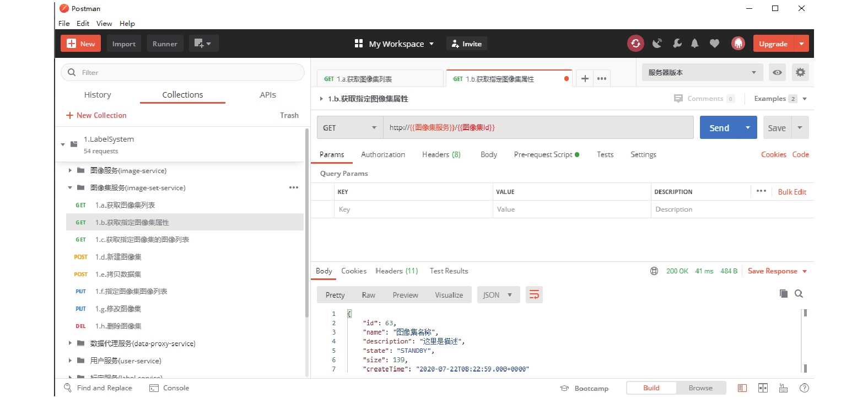This screenshot has width=868, height=398.
Task: Open the Upgrade dropdown arrow
Action: point(801,44)
